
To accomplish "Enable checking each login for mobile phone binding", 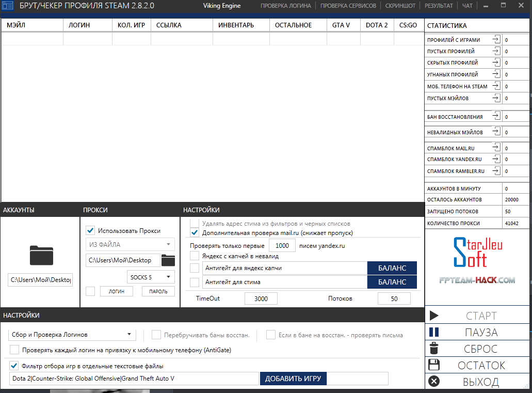I will tap(14, 350).
